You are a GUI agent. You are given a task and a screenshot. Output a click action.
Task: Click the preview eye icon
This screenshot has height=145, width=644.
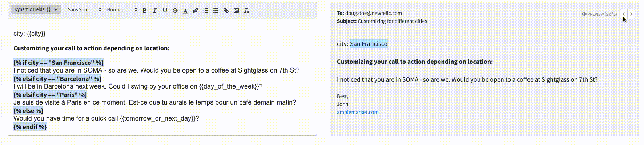tap(584, 14)
